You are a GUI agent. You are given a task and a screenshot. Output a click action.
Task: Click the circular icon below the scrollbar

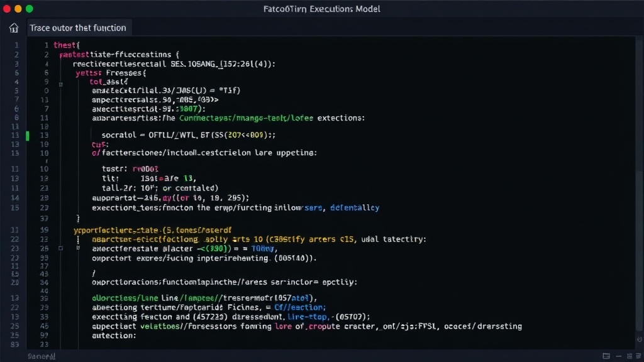(640, 339)
